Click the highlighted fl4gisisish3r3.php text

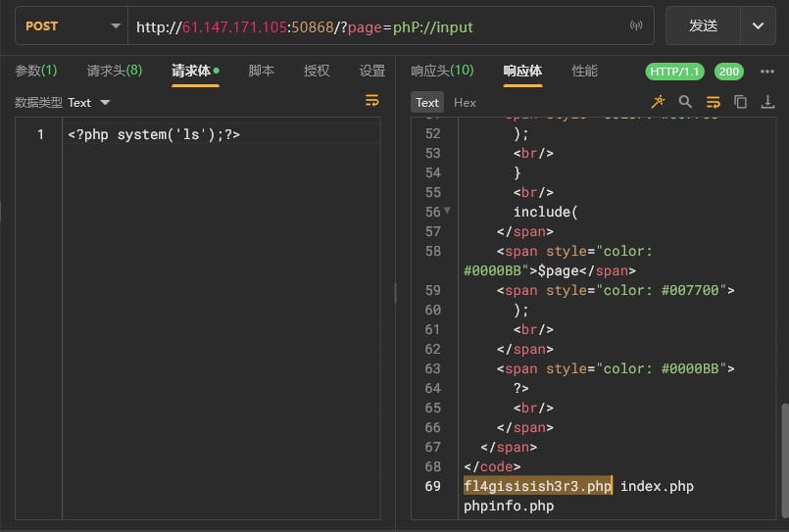click(537, 486)
